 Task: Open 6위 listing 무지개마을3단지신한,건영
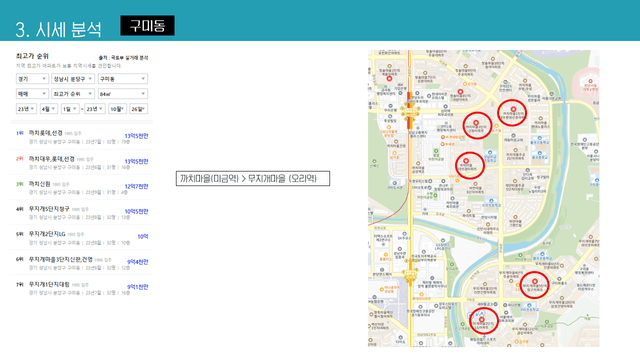82,263
